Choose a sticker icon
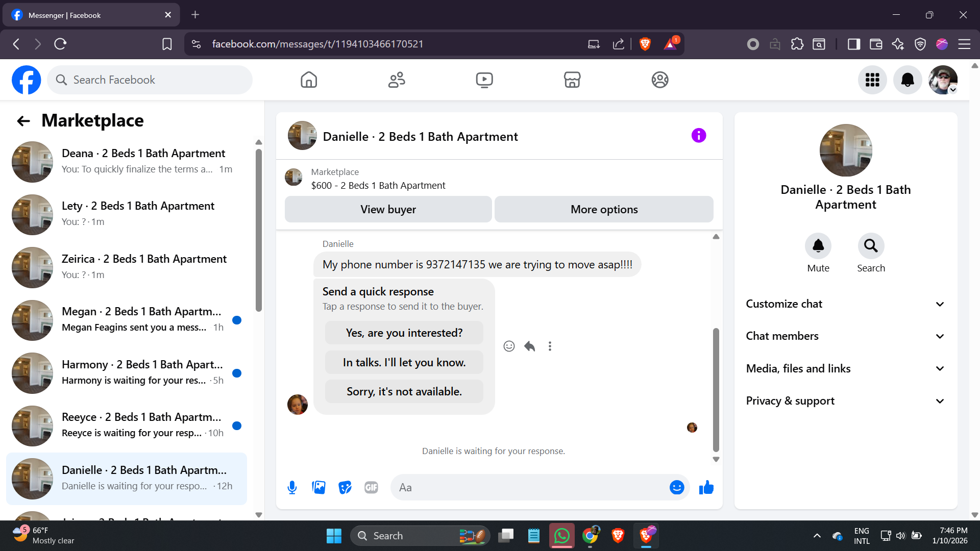980x551 pixels. click(x=345, y=488)
